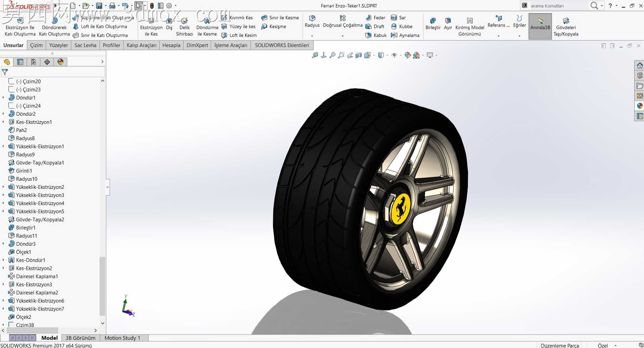644x348 pixels.
Task: Click Home icon in right task pane
Action: (640, 65)
